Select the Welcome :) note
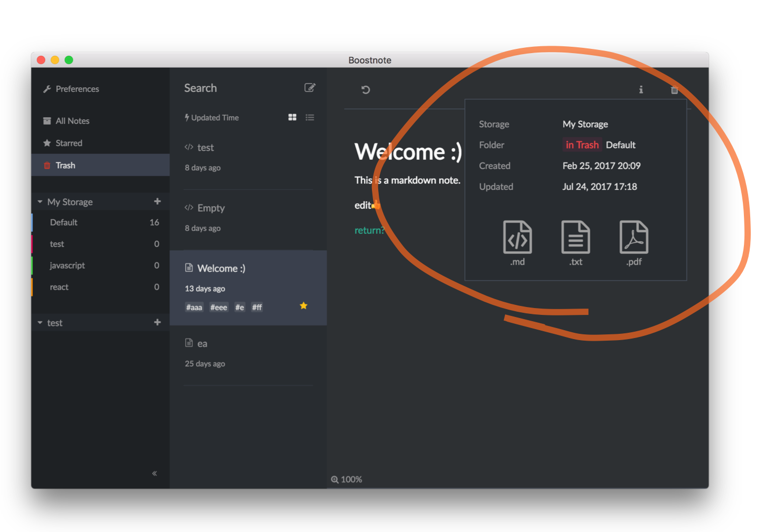This screenshot has width=766, height=532. tap(248, 288)
